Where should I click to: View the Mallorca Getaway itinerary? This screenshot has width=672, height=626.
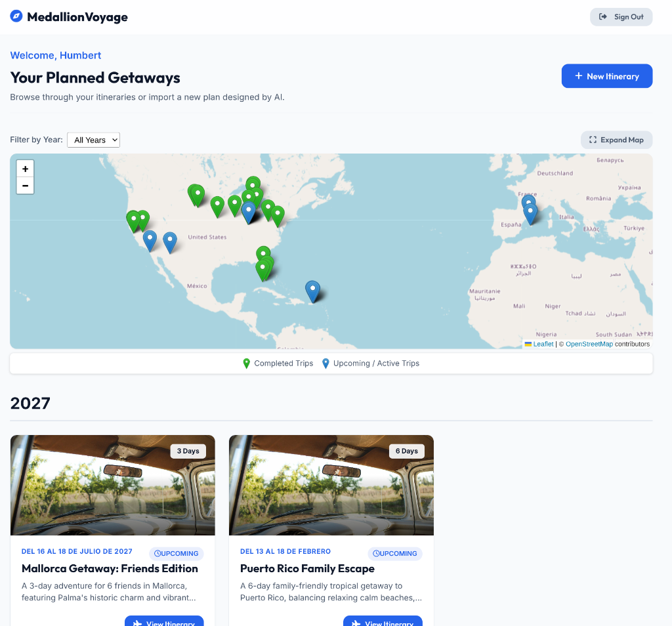coord(164,621)
